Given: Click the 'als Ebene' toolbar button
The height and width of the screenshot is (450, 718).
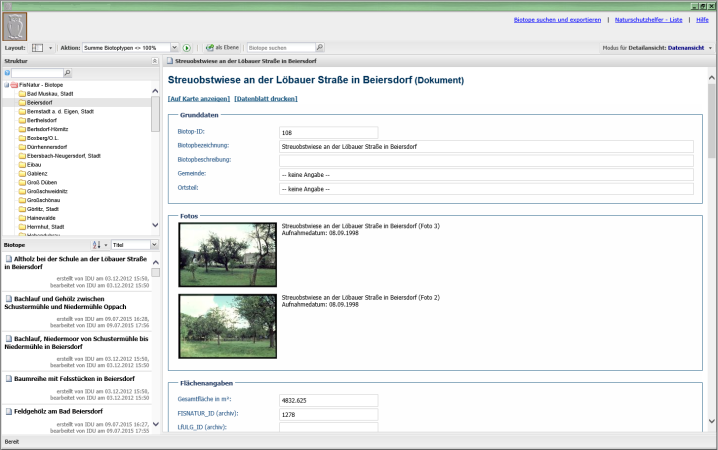Looking at the screenshot, I should 223,48.
